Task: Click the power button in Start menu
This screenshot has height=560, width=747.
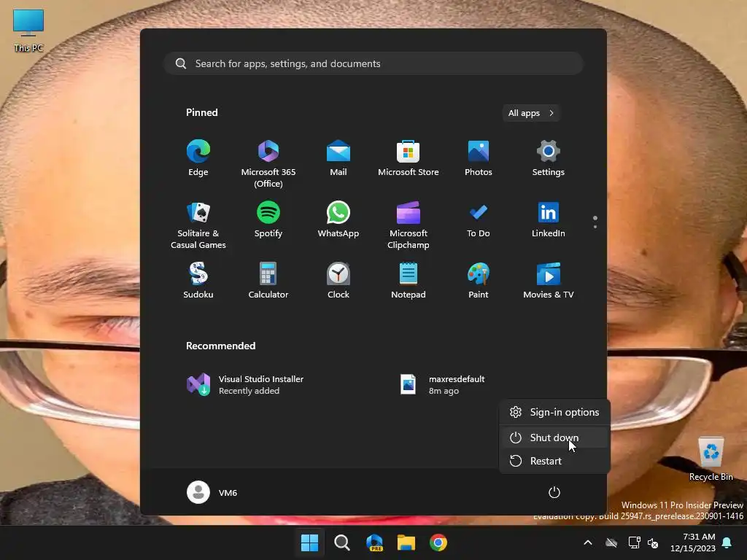Action: 554,492
